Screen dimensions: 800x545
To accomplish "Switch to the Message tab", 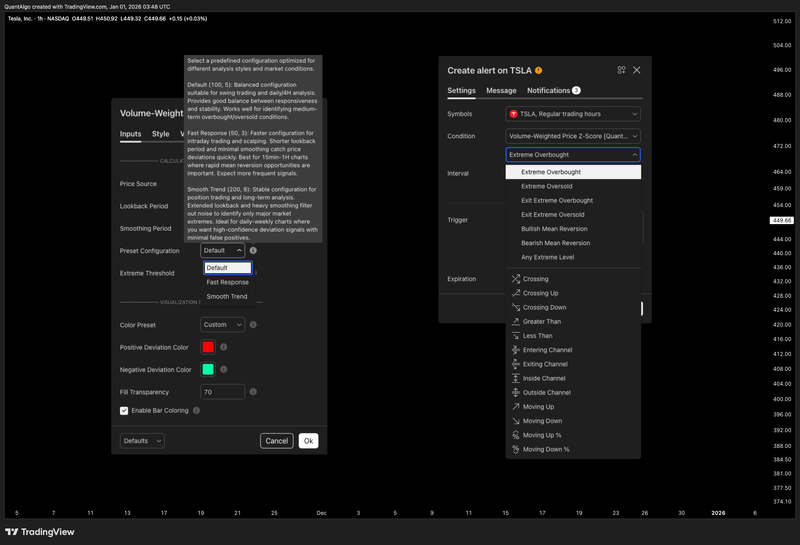I will click(501, 91).
